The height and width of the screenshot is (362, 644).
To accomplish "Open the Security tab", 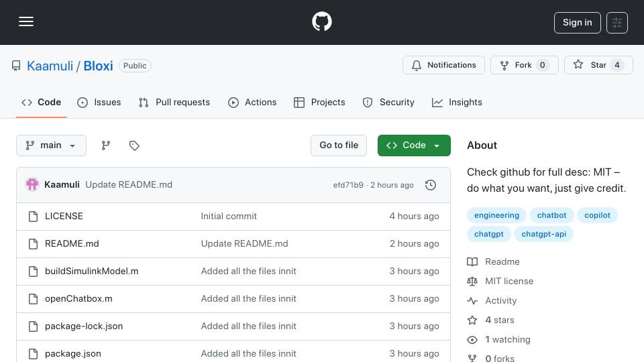I will click(388, 102).
